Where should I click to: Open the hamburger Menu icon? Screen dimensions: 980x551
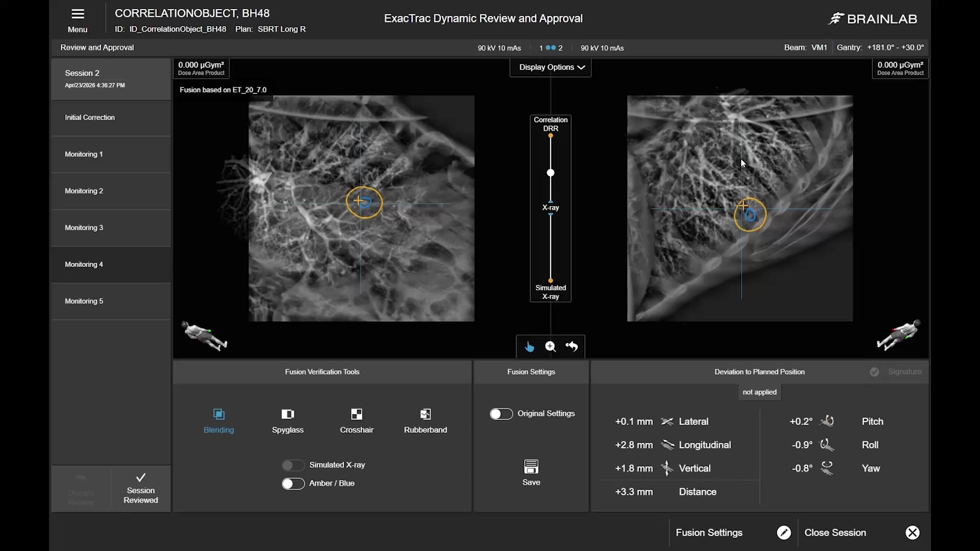pos(78,14)
